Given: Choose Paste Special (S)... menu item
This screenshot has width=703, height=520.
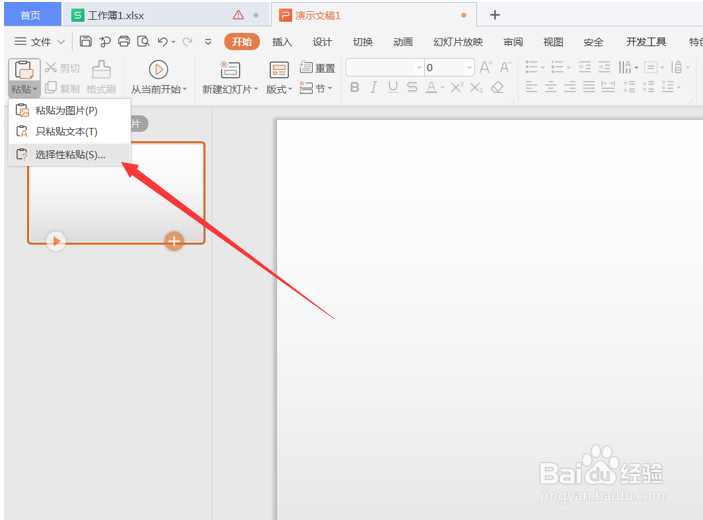Looking at the screenshot, I should coord(69,155).
